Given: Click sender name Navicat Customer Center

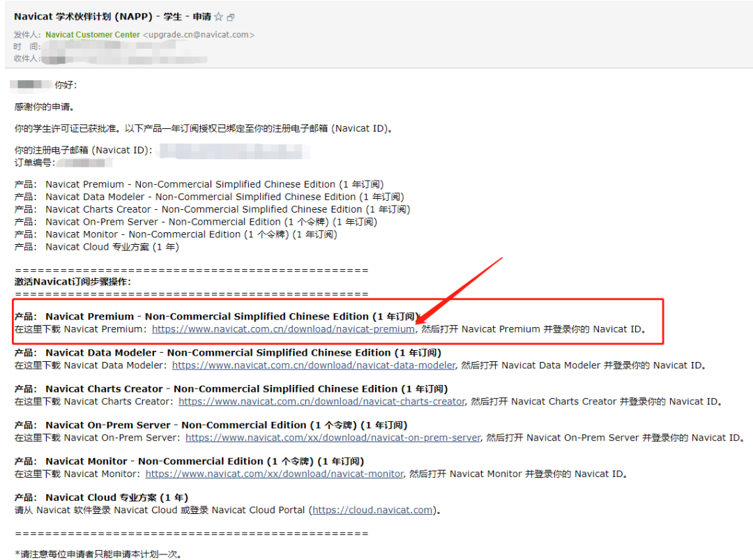Looking at the screenshot, I should coord(93,35).
